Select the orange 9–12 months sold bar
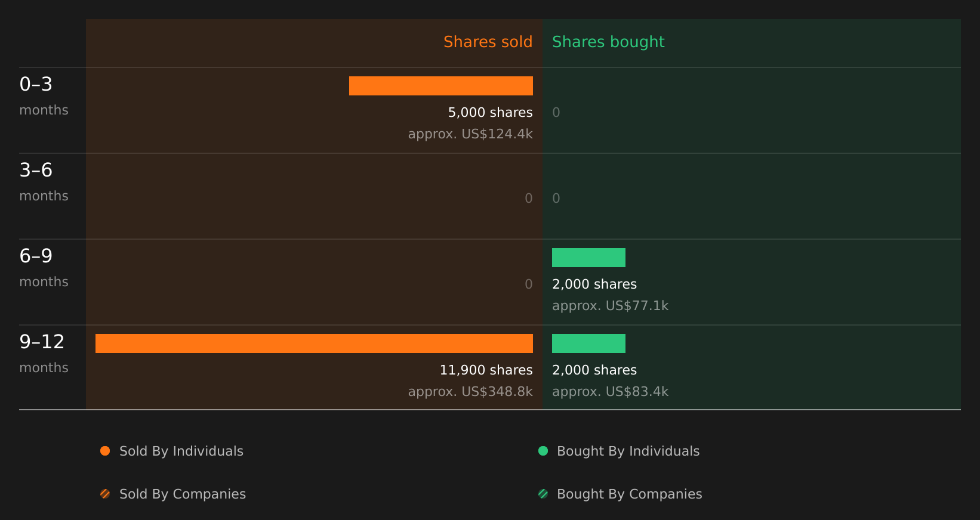This screenshot has width=980, height=520. [314, 343]
